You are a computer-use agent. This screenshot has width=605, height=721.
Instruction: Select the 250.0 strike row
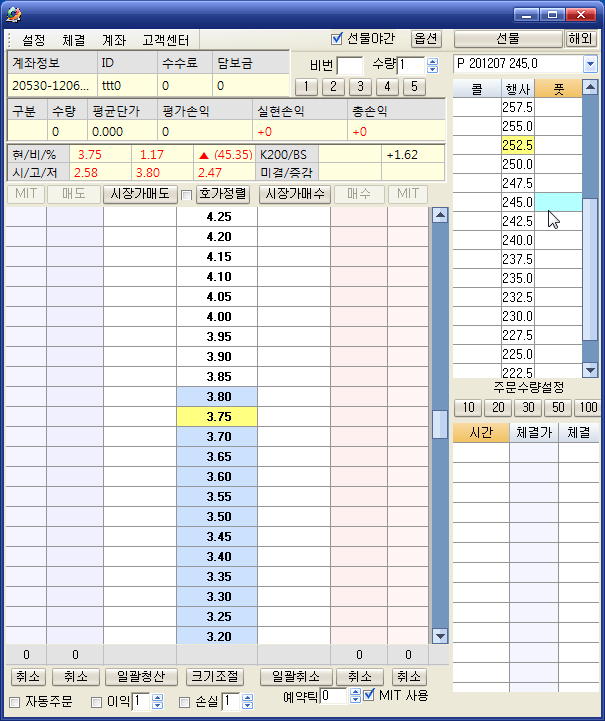click(517, 164)
